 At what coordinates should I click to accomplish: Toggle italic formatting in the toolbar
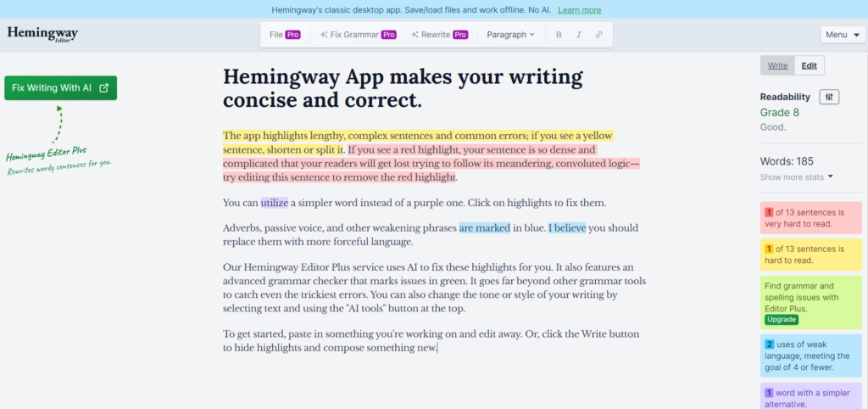(x=579, y=35)
